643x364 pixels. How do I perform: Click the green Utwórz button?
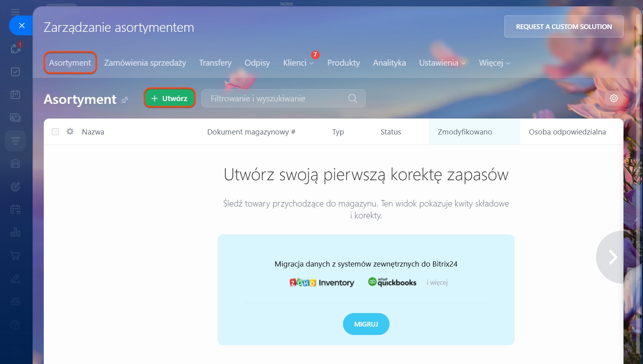pos(170,98)
